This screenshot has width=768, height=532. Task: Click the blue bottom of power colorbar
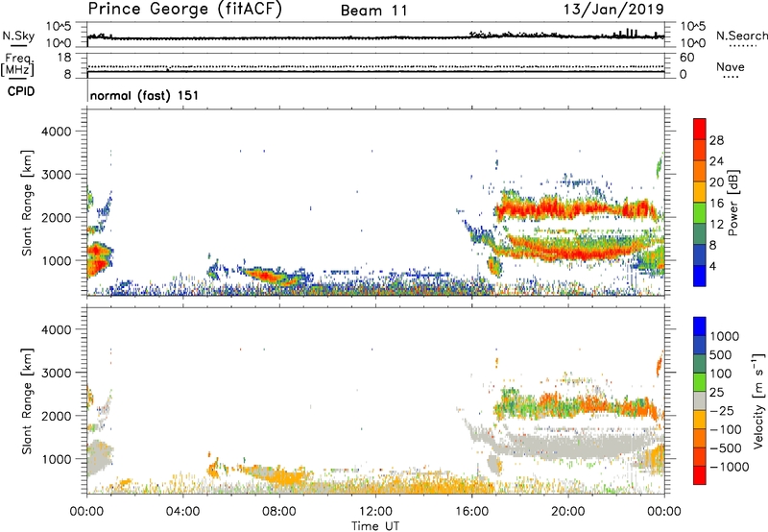pyautogui.click(x=700, y=276)
